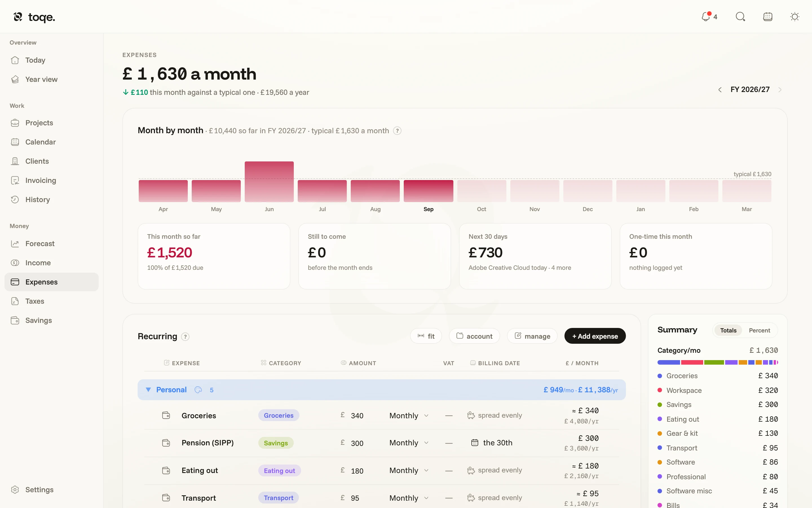
Task: Open Forecast icon in sidebar
Action: (15, 244)
